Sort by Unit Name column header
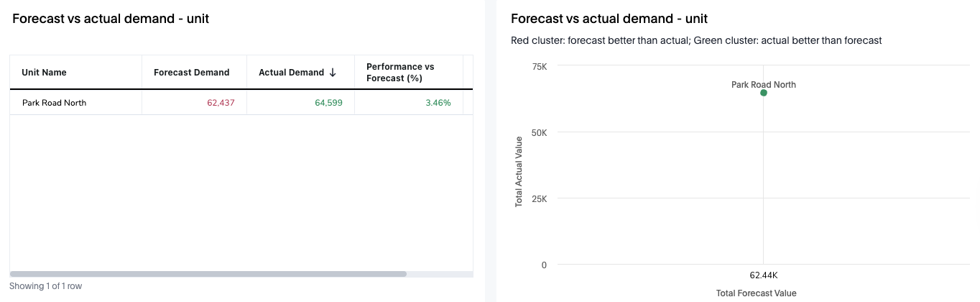 [x=44, y=73]
